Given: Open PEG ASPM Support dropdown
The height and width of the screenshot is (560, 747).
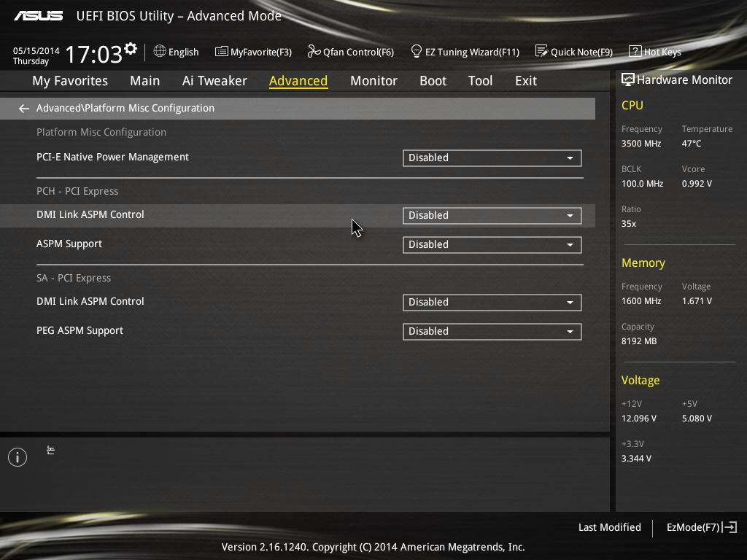Looking at the screenshot, I should [x=492, y=332].
